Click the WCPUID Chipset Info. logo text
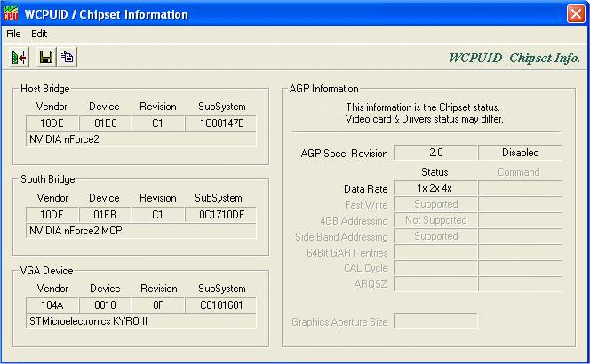Screen dimensions: 590x364 point(514,58)
